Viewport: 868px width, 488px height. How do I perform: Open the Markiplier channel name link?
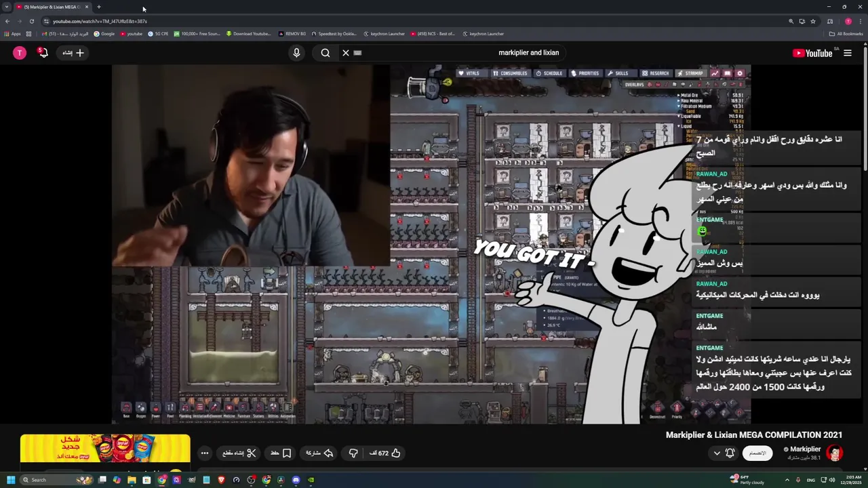click(806, 449)
